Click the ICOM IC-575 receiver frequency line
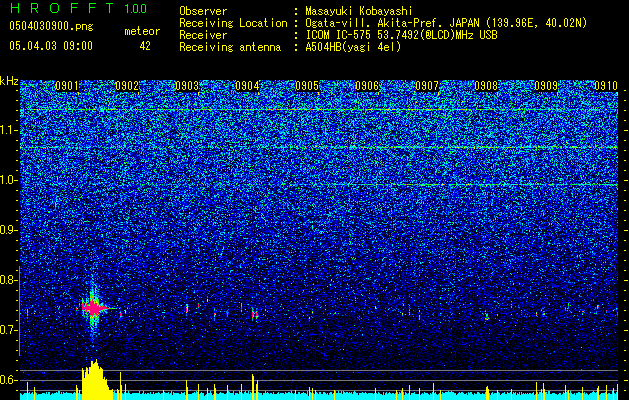This screenshot has height=400, width=629. [x=401, y=35]
